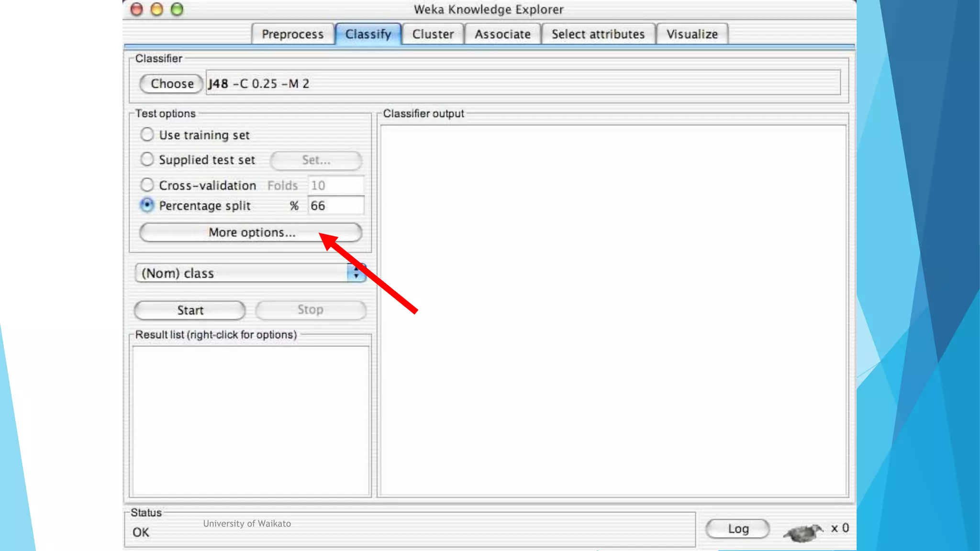Image resolution: width=980 pixels, height=551 pixels.
Task: Switch to the Preprocess tab
Action: pyautogui.click(x=292, y=34)
